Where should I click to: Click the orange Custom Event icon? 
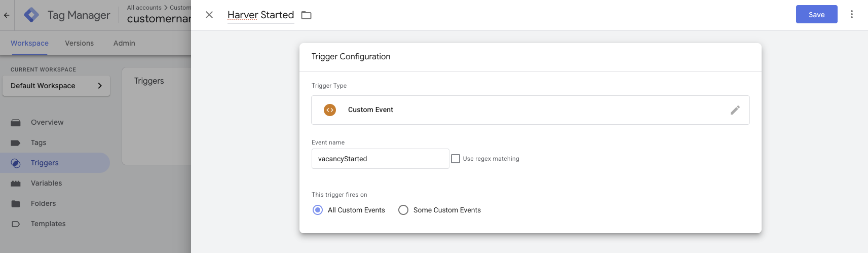tap(330, 110)
